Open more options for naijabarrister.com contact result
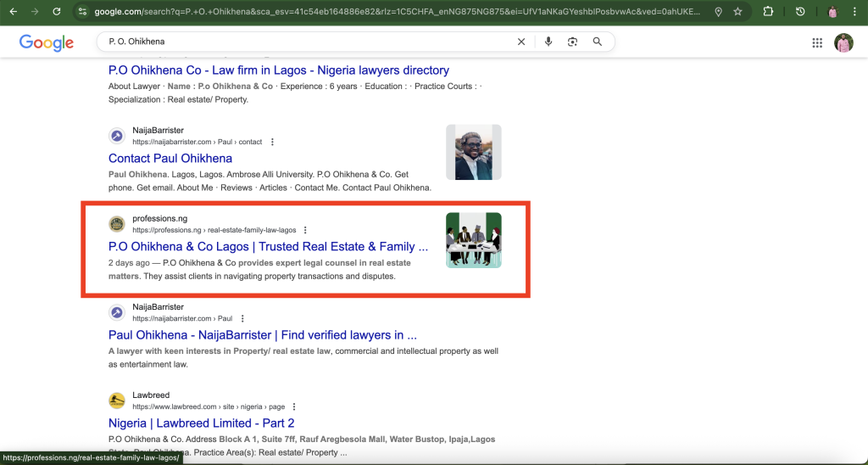 pos(272,142)
